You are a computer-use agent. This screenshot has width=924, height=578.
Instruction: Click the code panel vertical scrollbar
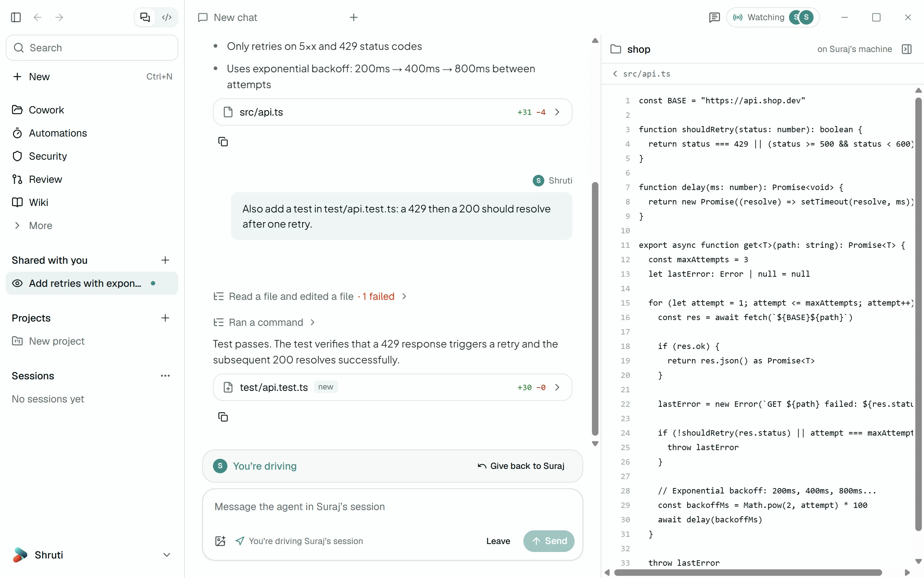pyautogui.click(x=918, y=314)
